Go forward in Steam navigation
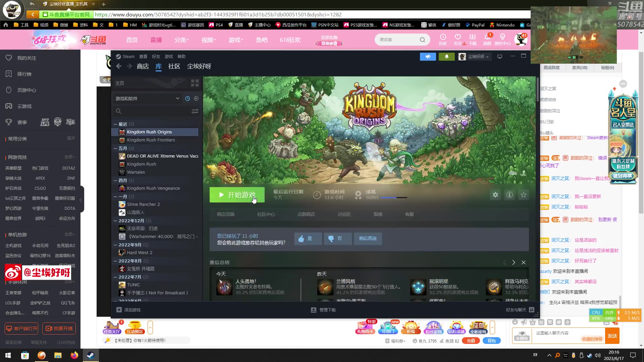The width and height of the screenshot is (644, 362). point(129,66)
